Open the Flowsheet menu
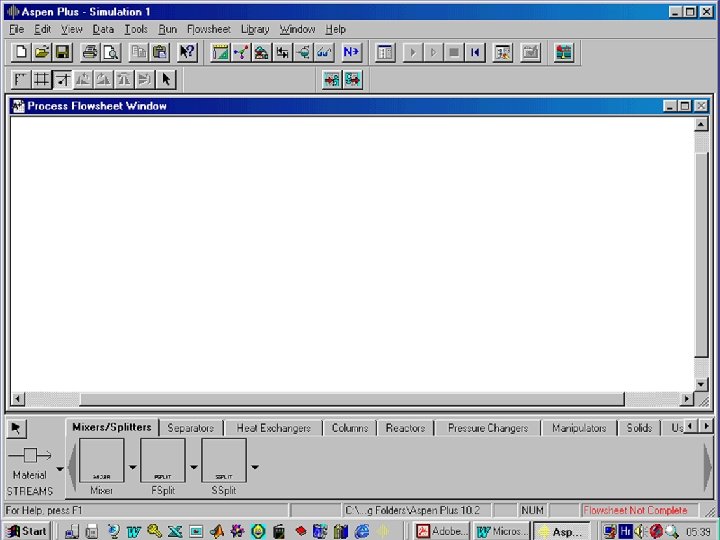 [x=208, y=29]
